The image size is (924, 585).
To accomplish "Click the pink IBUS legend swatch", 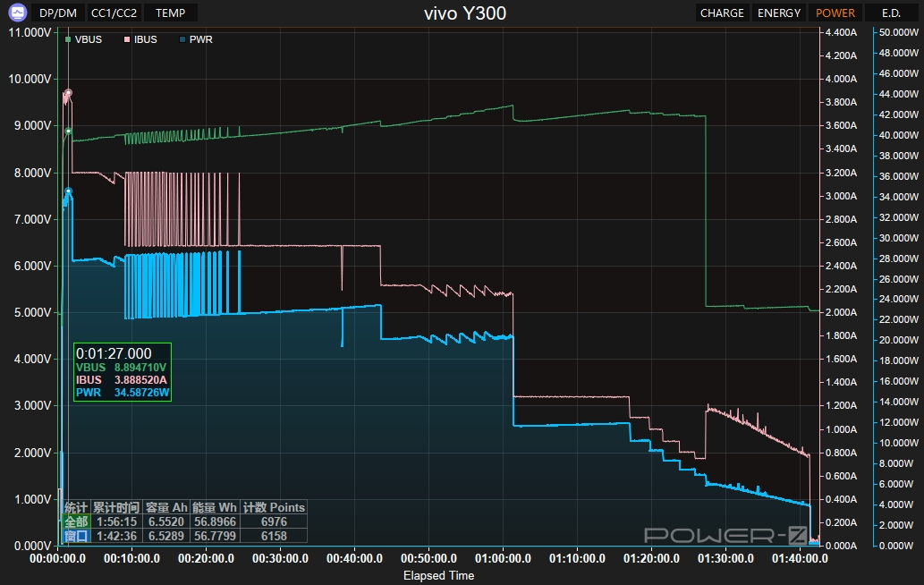I will [x=127, y=39].
